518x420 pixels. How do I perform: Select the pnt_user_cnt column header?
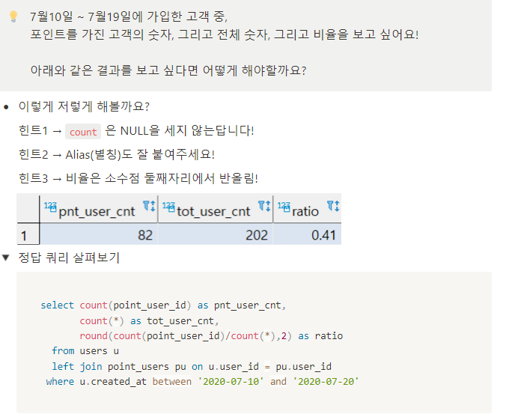point(99,209)
